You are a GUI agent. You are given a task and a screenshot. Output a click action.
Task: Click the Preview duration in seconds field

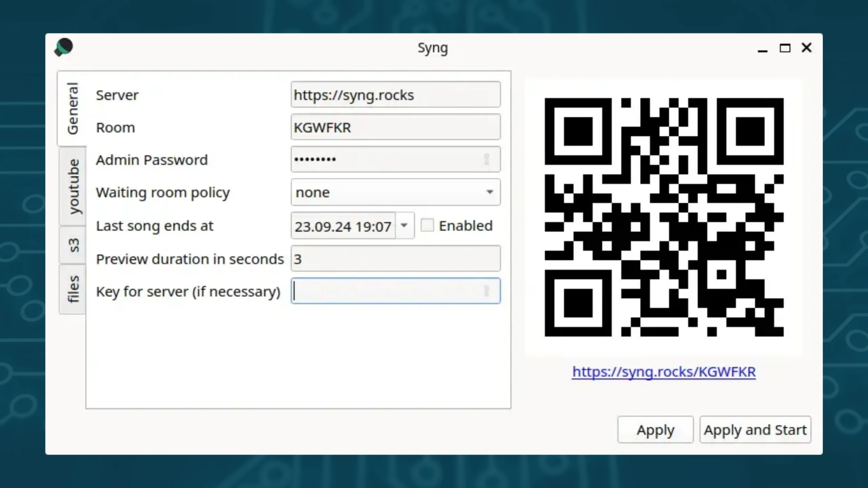pyautogui.click(x=395, y=259)
